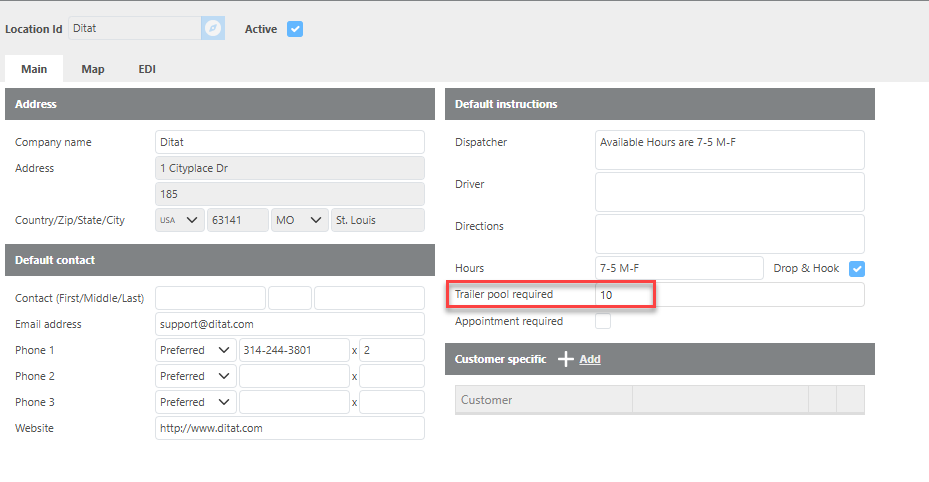Click the lookup icon beside Location Id
The width and height of the screenshot is (929, 482).
click(x=212, y=29)
